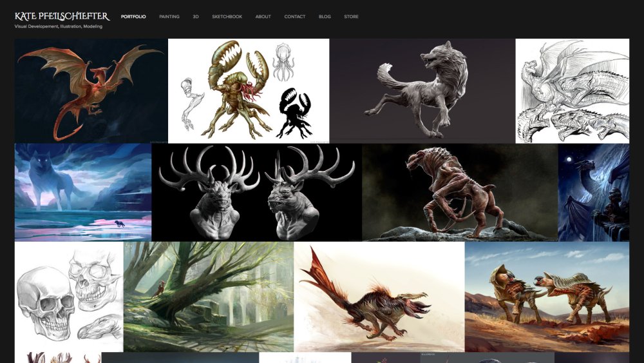The width and height of the screenshot is (644, 363).
Task: Navigate to the Sketchbook page
Action: [227, 17]
